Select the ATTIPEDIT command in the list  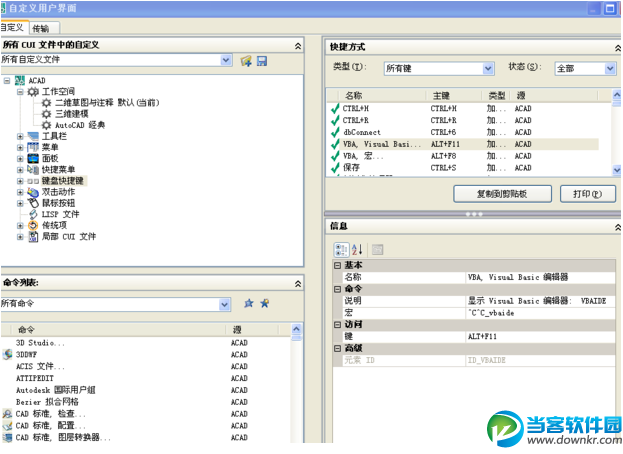click(34, 378)
